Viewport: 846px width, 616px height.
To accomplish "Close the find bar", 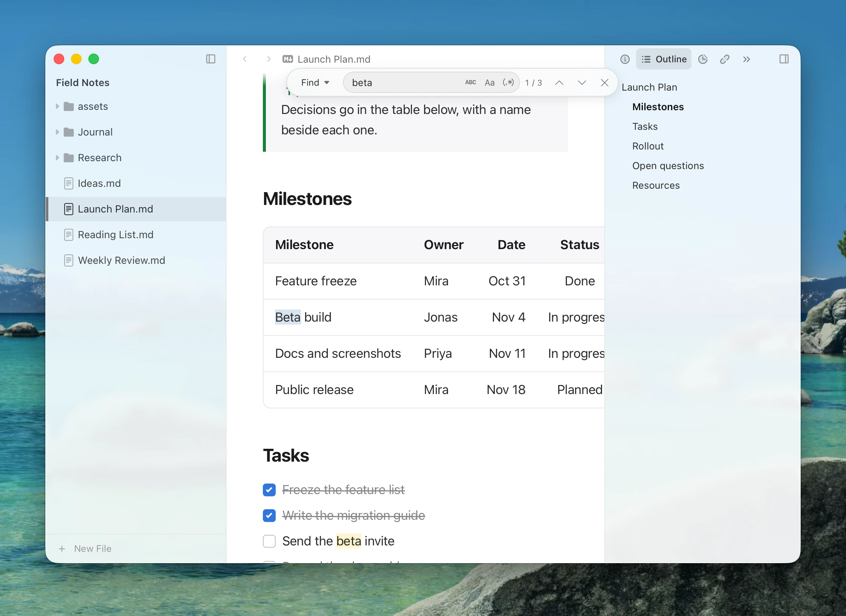I will click(605, 83).
